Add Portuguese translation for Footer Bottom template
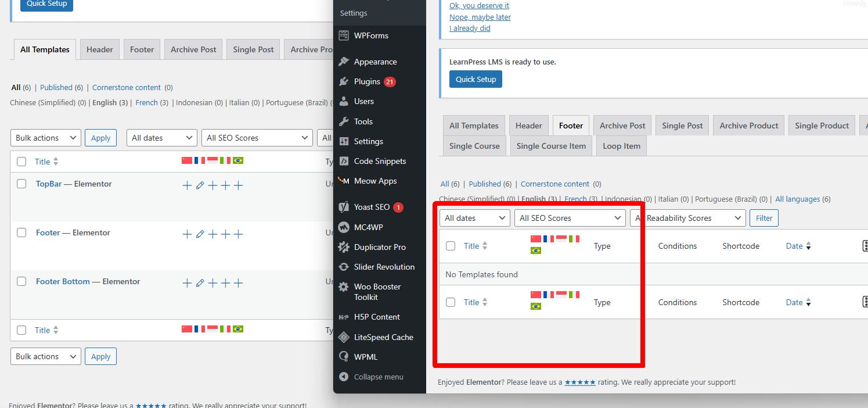The height and width of the screenshot is (408, 868). coord(238,283)
